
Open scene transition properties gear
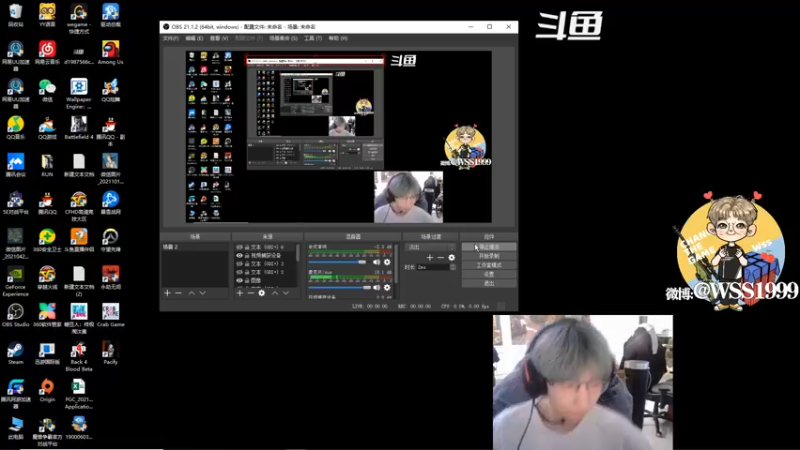tap(452, 258)
